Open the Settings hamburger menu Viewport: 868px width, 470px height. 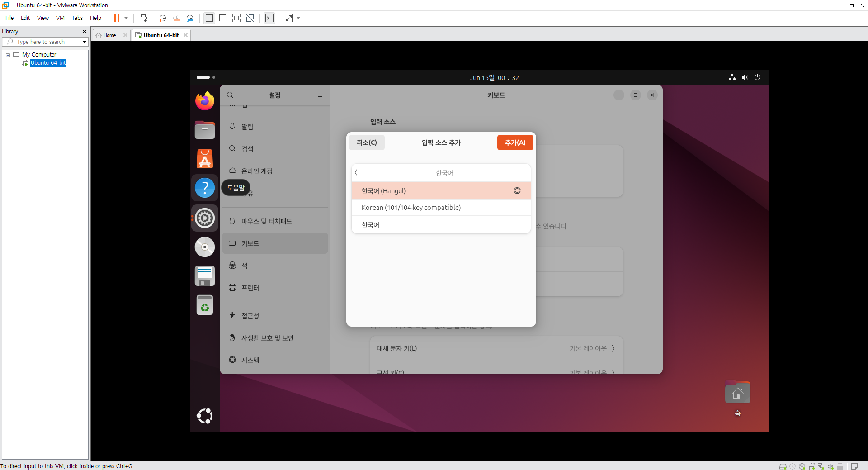(x=320, y=95)
